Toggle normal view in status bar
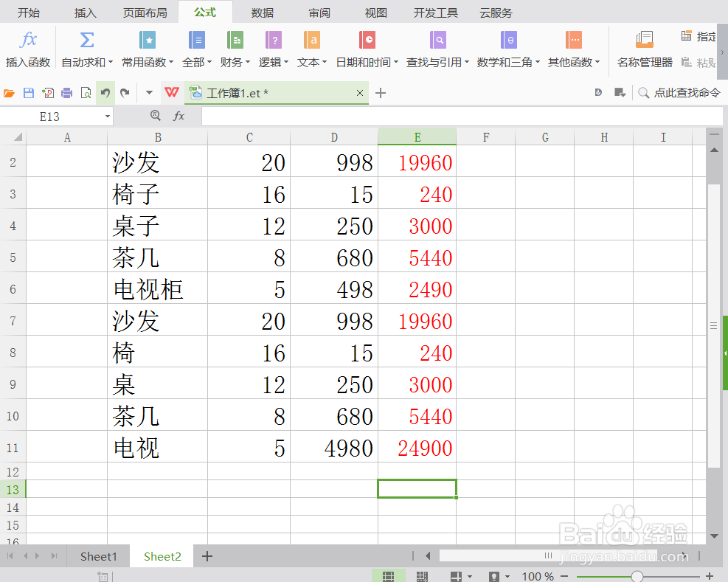728x582 pixels. point(389,575)
